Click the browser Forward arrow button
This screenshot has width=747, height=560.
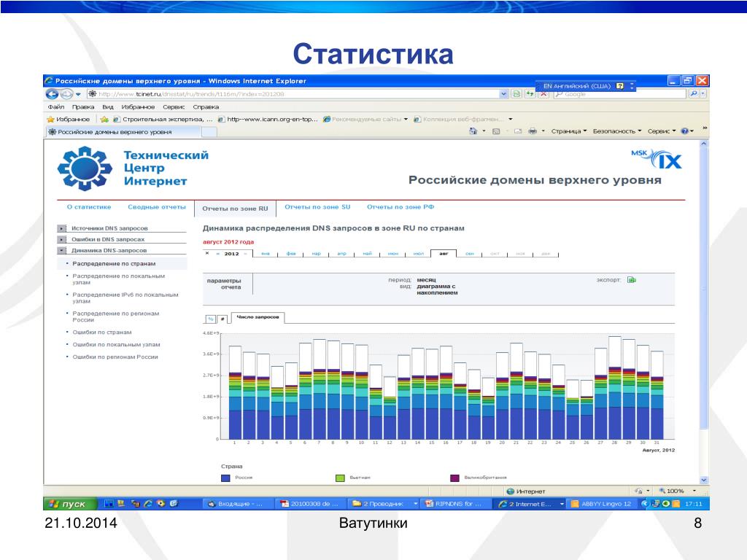point(66,94)
